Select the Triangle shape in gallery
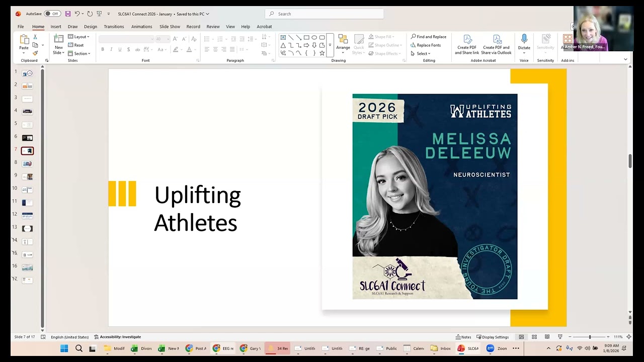The height and width of the screenshot is (362, 644). (x=283, y=45)
